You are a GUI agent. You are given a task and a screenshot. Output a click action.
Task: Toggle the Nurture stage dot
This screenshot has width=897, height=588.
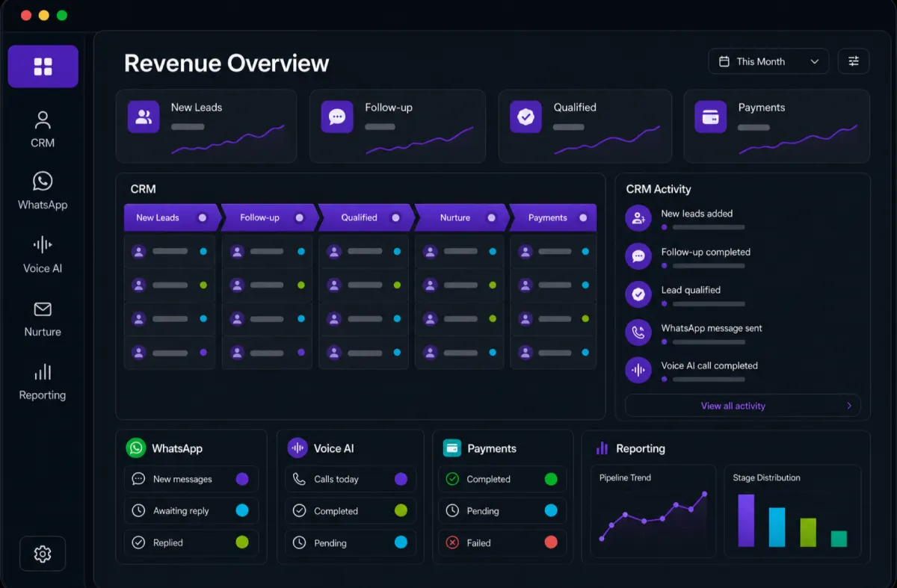[x=491, y=217]
